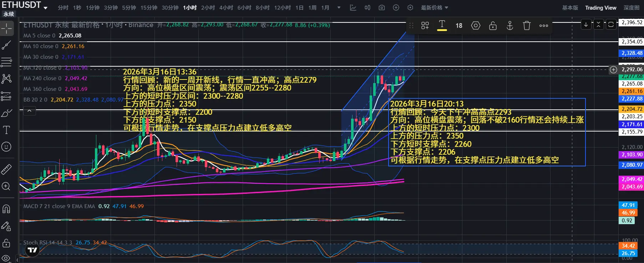Viewport: 644px width, 263px height.
Task: Select the 1月 timeframe
Action: point(325,7)
